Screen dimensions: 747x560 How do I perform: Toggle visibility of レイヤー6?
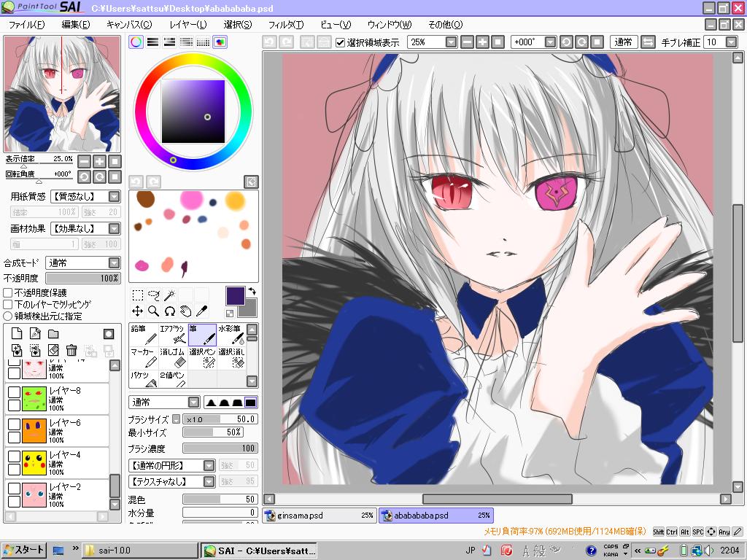[15, 424]
